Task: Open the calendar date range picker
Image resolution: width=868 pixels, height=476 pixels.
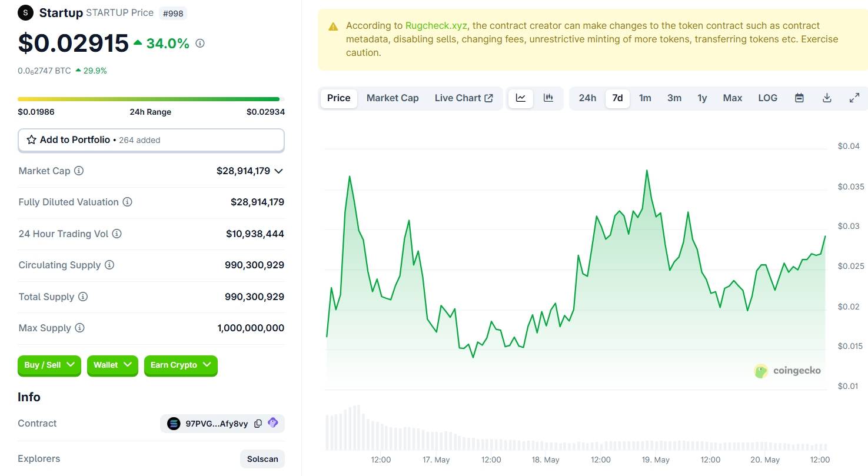Action: pos(799,98)
